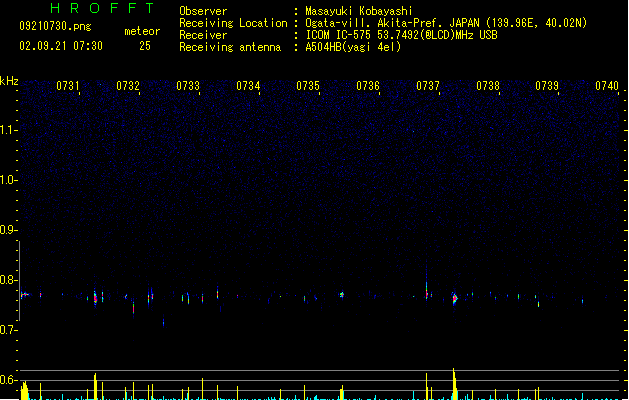Image resolution: width=629 pixels, height=400 pixels.
Task: Click the 0739 time marker
Action: 547,86
